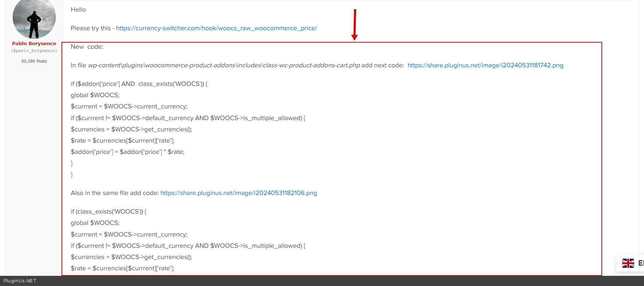Click the 30,390 Posts count

point(34,61)
